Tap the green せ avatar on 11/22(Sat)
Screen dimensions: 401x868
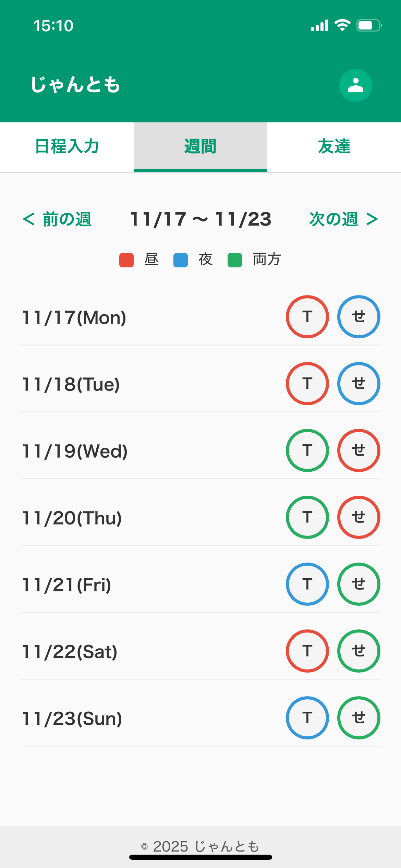359,651
